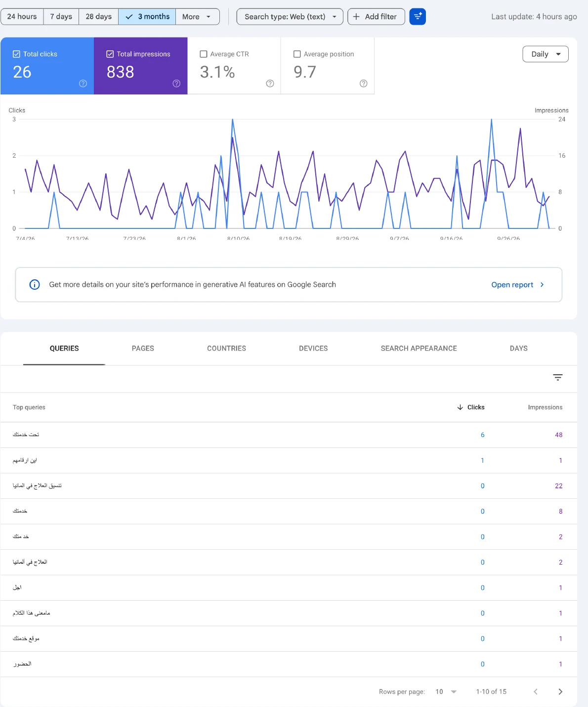Toggle the Total clicks checkbox
Image resolution: width=588 pixels, height=707 pixels.
tap(16, 54)
